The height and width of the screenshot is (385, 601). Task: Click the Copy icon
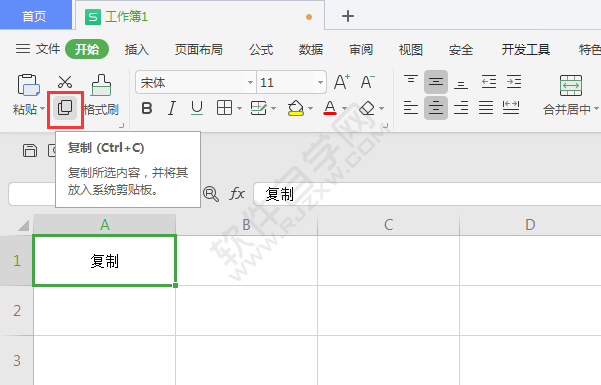(x=65, y=108)
